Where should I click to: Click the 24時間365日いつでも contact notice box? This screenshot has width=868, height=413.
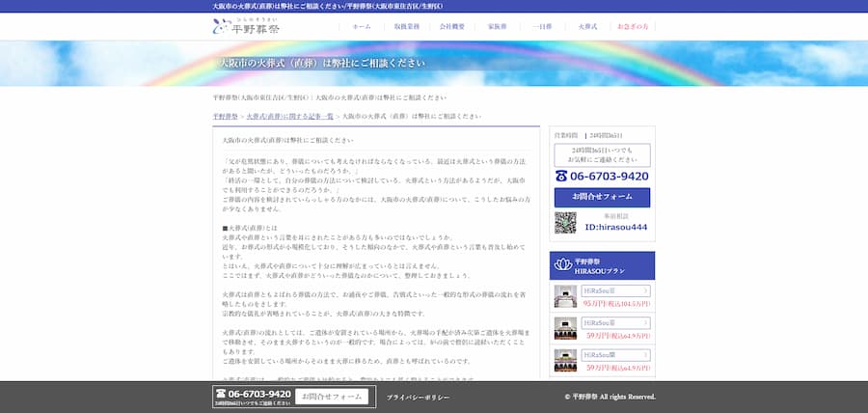click(x=602, y=155)
